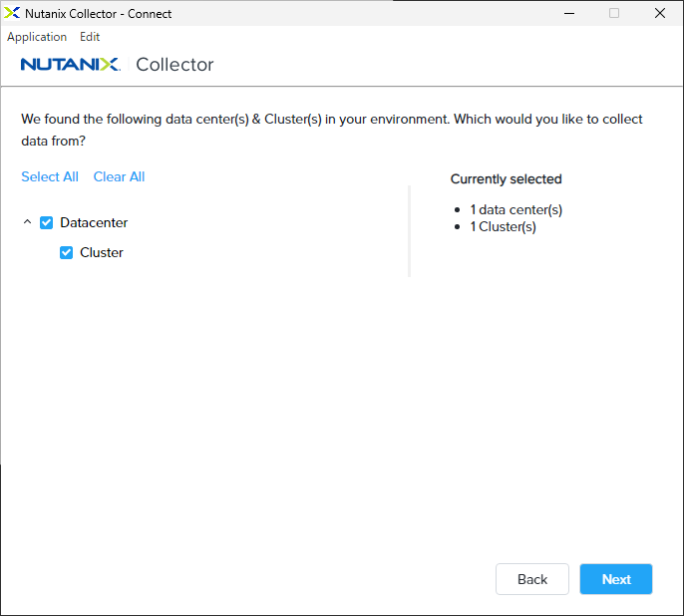Select the Cluster tree label
The image size is (684, 616).
pyautogui.click(x=102, y=252)
